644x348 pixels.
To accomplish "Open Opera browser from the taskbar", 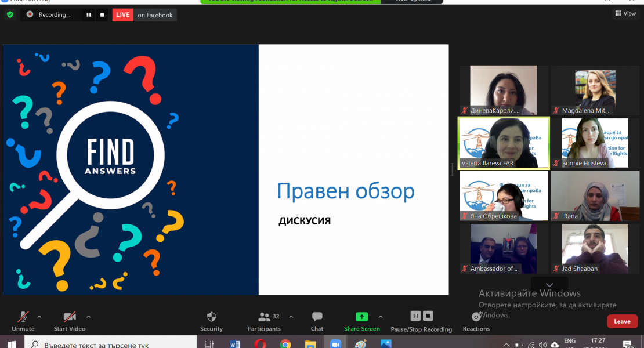I will point(260,344).
